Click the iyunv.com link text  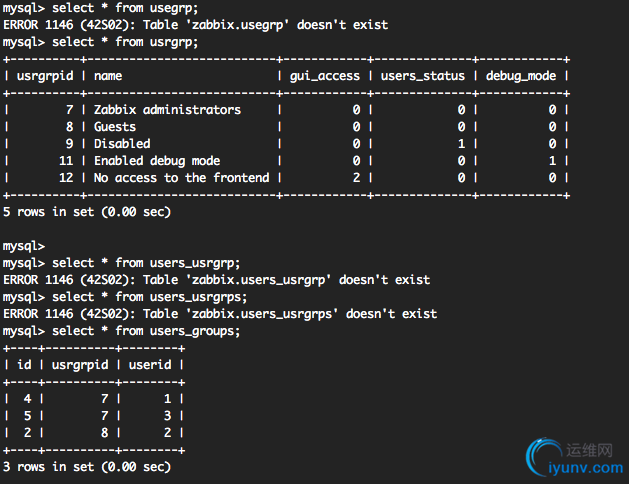[586, 468]
